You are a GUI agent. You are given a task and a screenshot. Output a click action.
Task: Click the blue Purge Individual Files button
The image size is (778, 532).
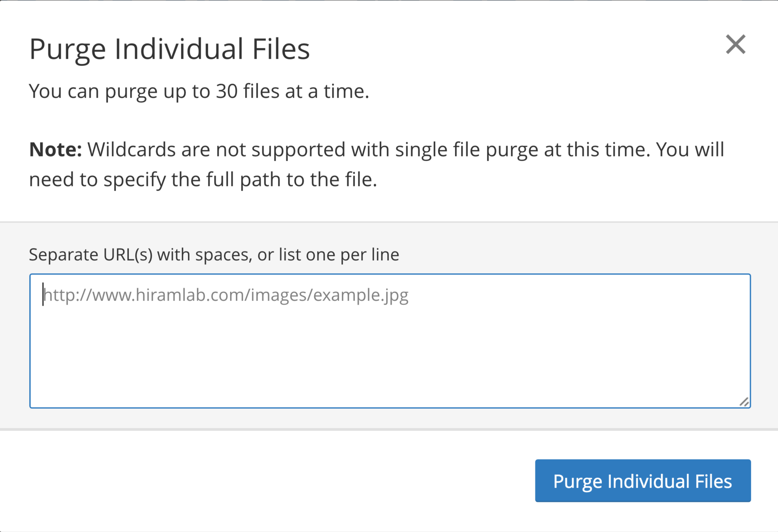pos(643,480)
